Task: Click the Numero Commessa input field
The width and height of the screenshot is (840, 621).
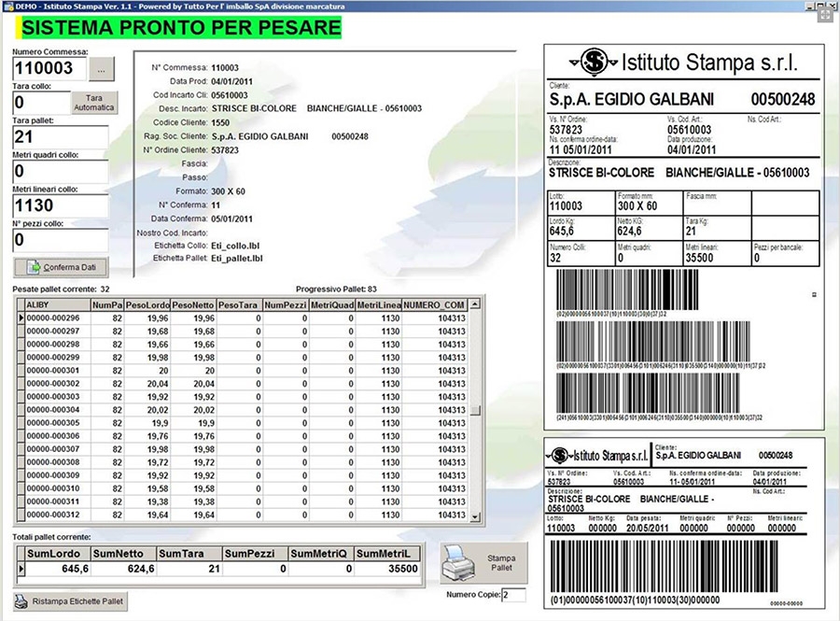Action: [49, 68]
